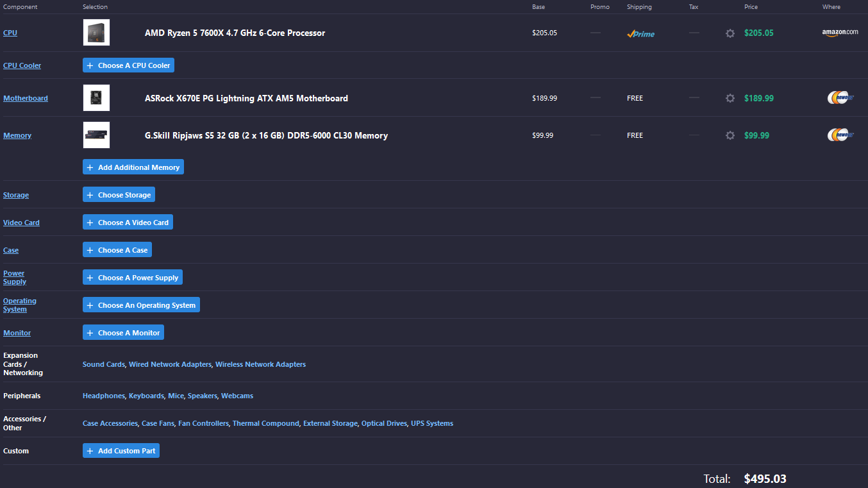Click Choose Storage button
The width and height of the screenshot is (868, 488).
pyautogui.click(x=119, y=194)
